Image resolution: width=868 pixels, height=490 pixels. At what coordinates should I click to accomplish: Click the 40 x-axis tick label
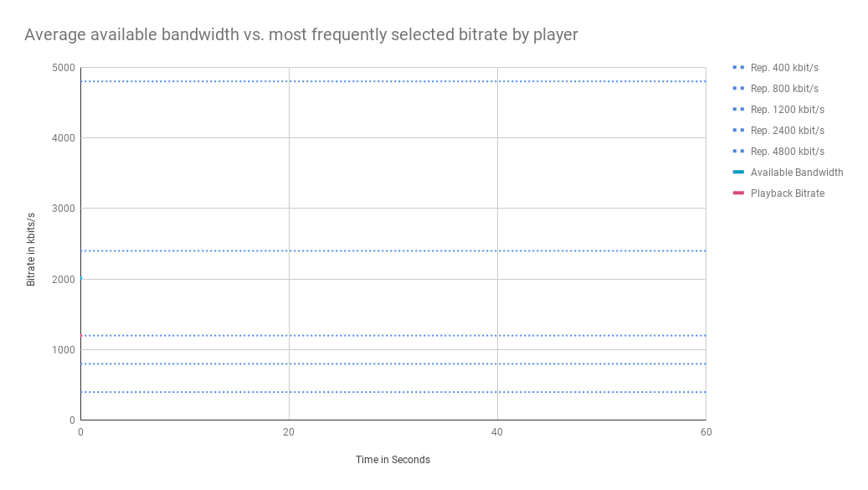coord(497,432)
